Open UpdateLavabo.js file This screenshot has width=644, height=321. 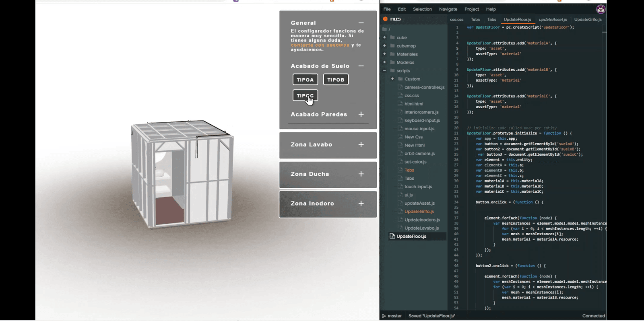(x=422, y=228)
